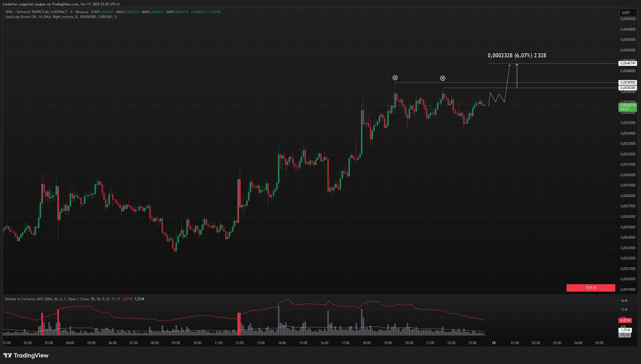Click the red 6,87 M volume label
Viewport: 641px width, 364px height.
625,320
